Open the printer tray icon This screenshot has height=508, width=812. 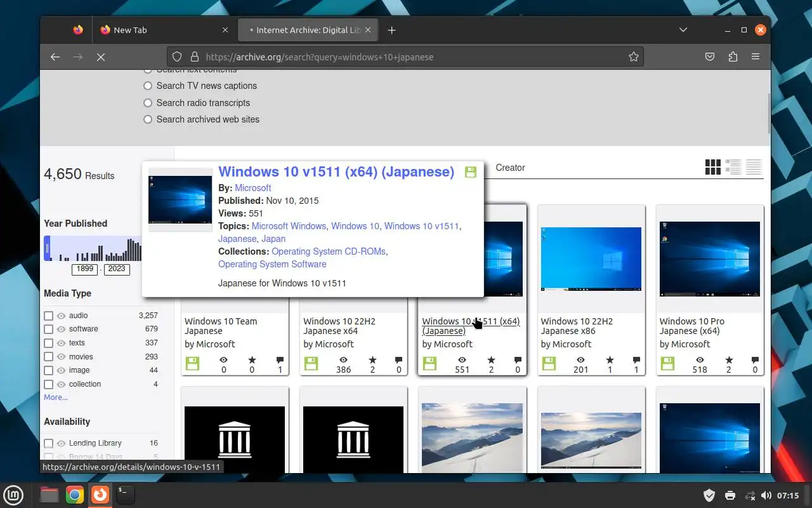pos(730,495)
